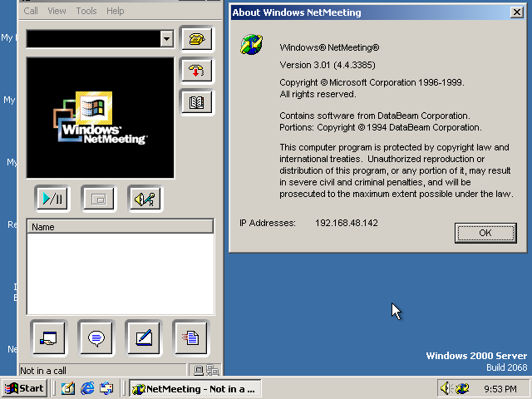
Task: Click the NetMeeting system tray icon
Action: 462,388
